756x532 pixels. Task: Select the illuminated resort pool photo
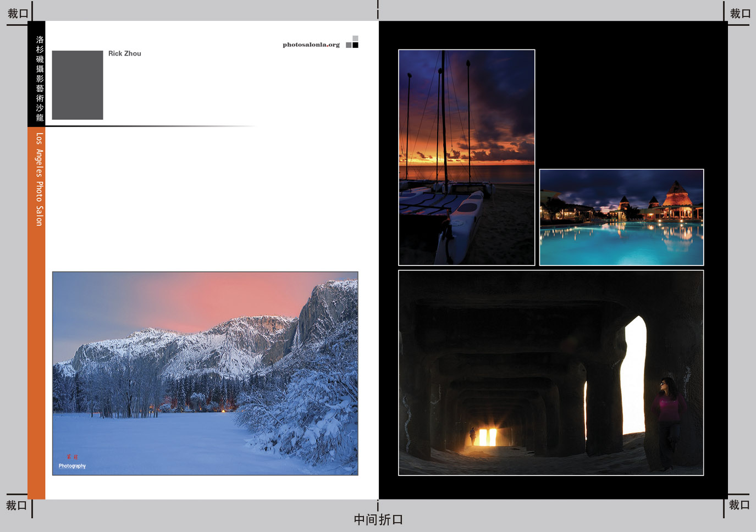pyautogui.click(x=621, y=217)
